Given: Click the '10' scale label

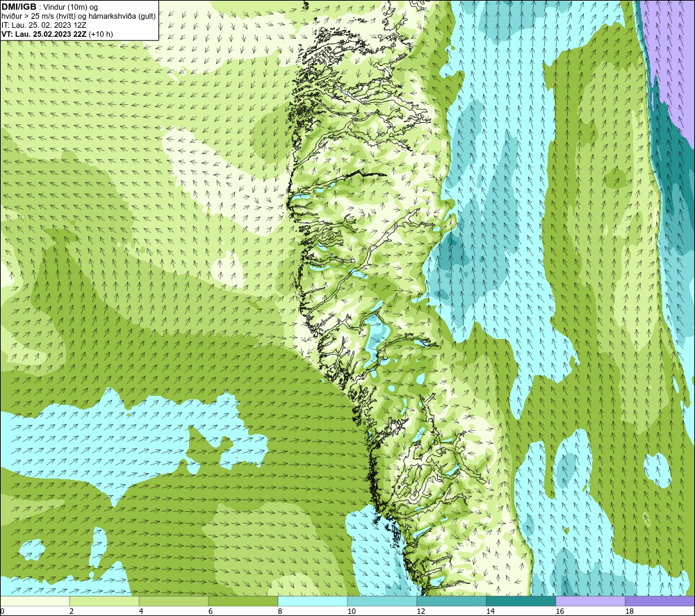Looking at the screenshot, I should click(351, 612).
